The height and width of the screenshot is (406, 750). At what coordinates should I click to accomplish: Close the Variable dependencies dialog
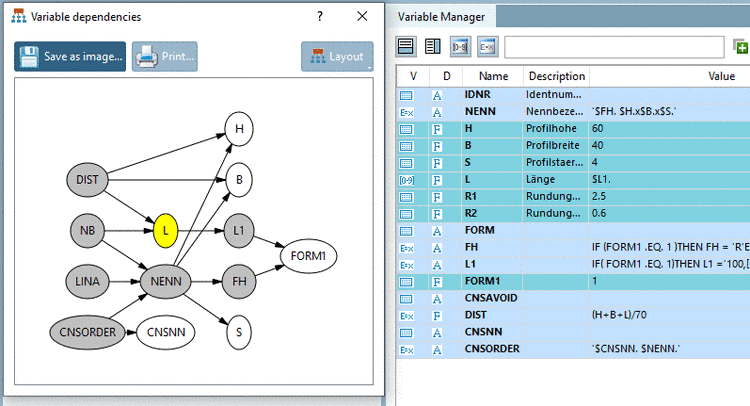pos(362,16)
